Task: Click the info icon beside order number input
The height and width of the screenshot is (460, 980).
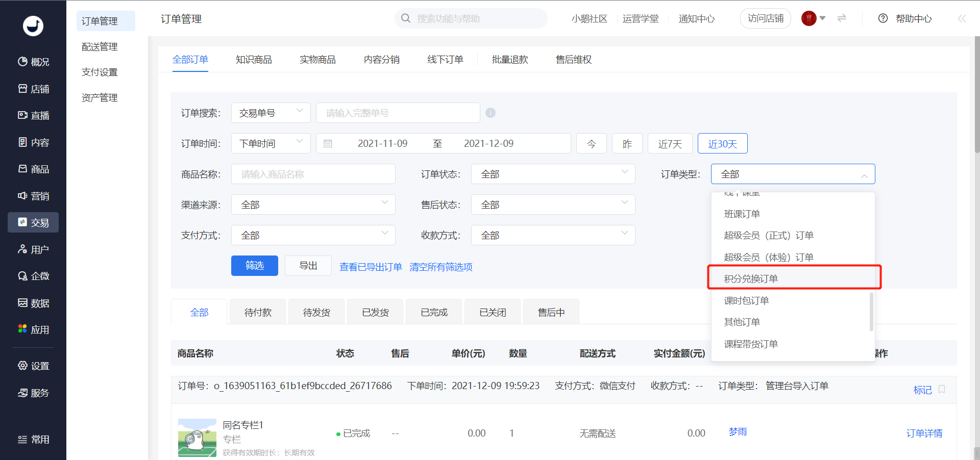Action: [491, 113]
